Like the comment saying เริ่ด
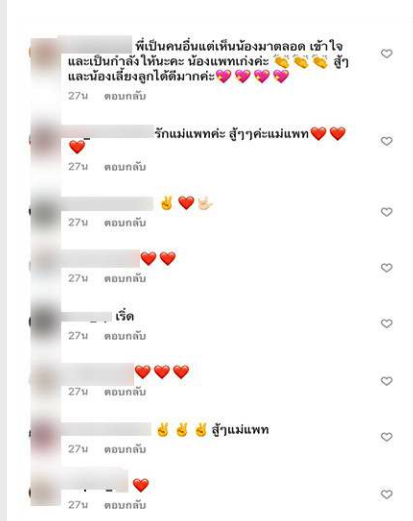The height and width of the screenshot is (521, 413). click(x=386, y=323)
